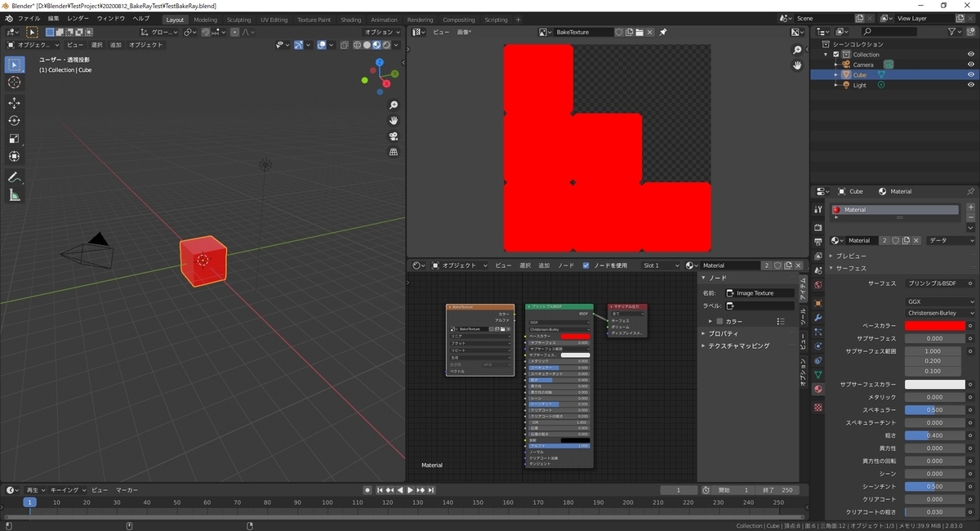The width and height of the screenshot is (980, 531).
Task: Hide the Light using its eye icon
Action: [x=971, y=85]
